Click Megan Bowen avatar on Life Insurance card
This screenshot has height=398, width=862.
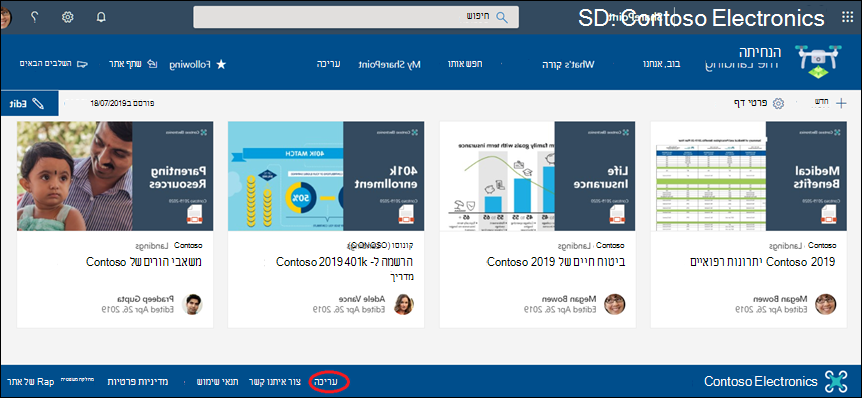pos(614,304)
